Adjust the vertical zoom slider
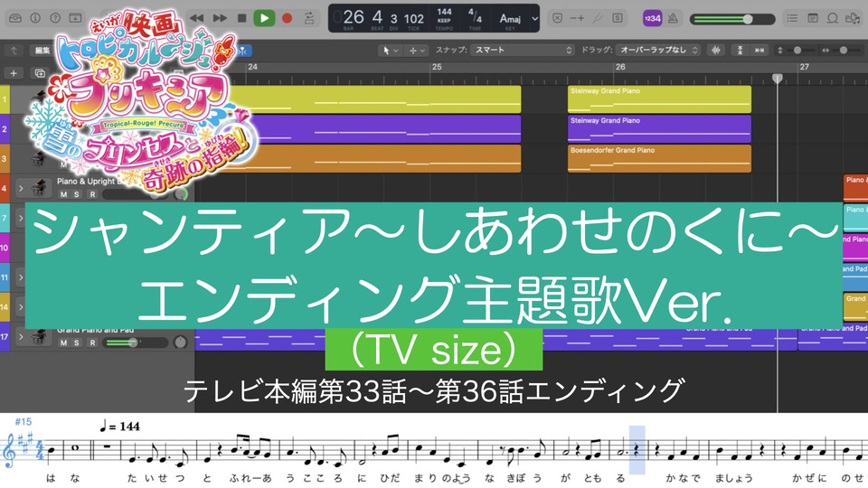Image resolution: width=868 pixels, height=488 pixels. point(796,51)
